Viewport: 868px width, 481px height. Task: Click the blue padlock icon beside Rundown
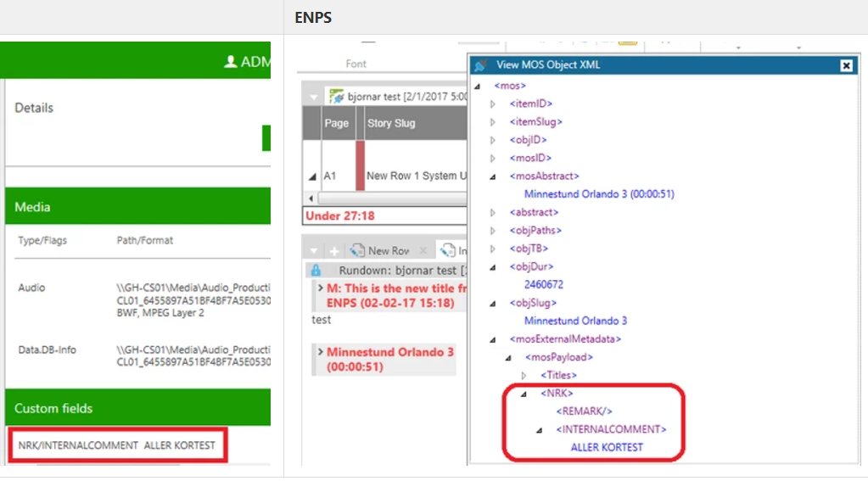316,271
